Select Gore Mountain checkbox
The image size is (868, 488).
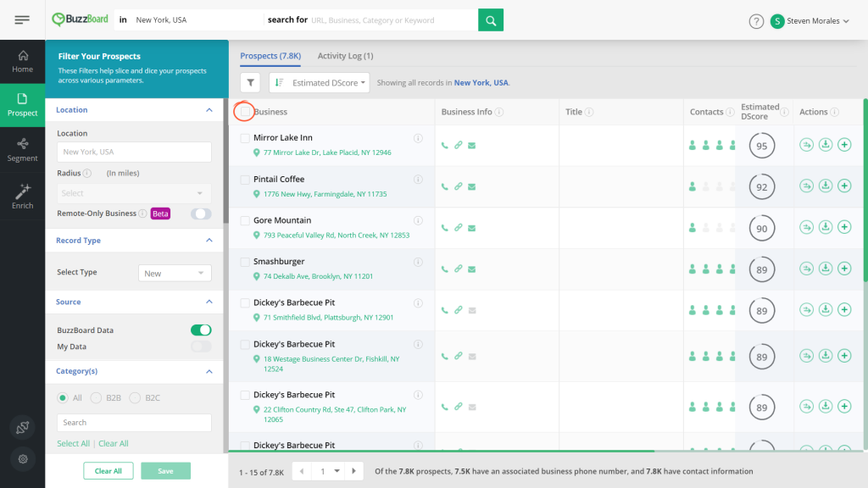245,221
